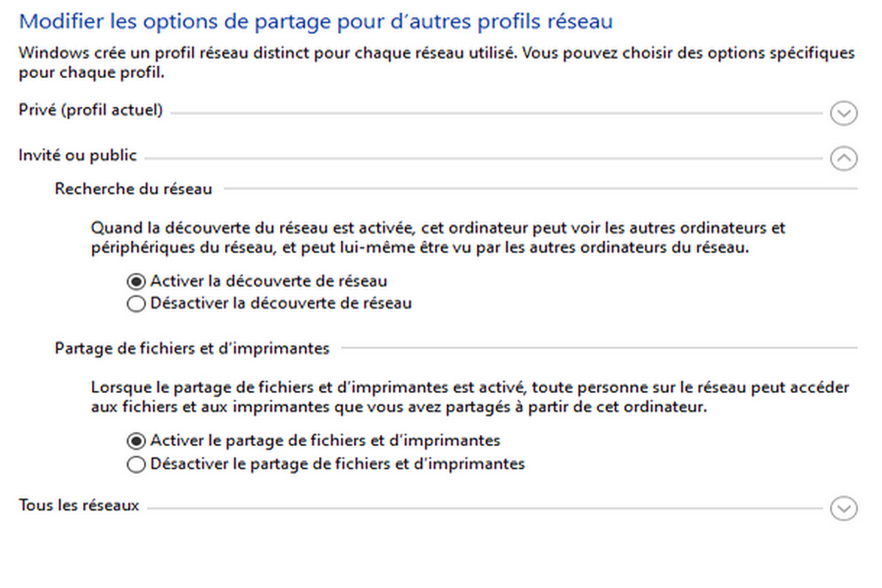Click the Tous les réseaux section label
Viewport: 882px width, 588px height.
click(79, 506)
